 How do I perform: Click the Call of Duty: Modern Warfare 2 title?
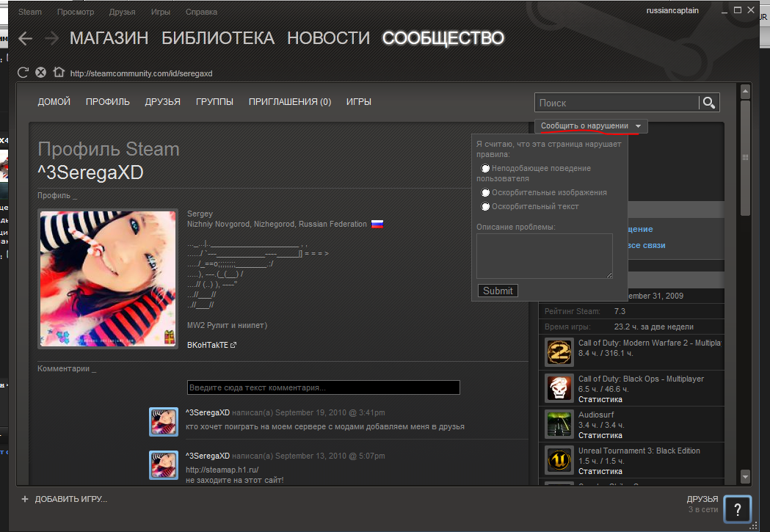point(650,343)
